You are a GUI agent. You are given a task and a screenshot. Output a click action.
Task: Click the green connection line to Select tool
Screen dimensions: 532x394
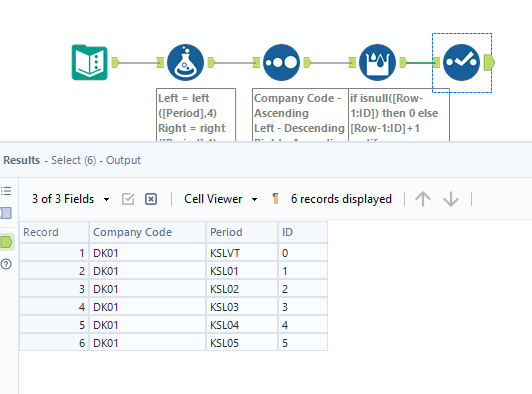420,62
